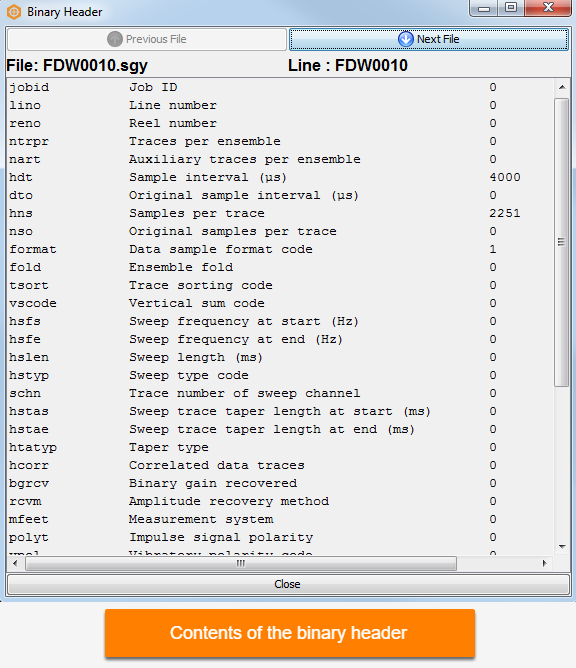
Task: Click 'Sweep trace taper length at end (ms)'
Action: tap(272, 429)
